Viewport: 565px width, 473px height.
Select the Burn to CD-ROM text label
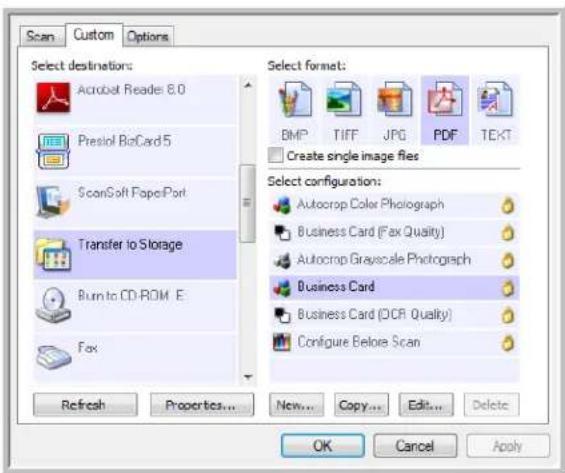click(x=131, y=296)
